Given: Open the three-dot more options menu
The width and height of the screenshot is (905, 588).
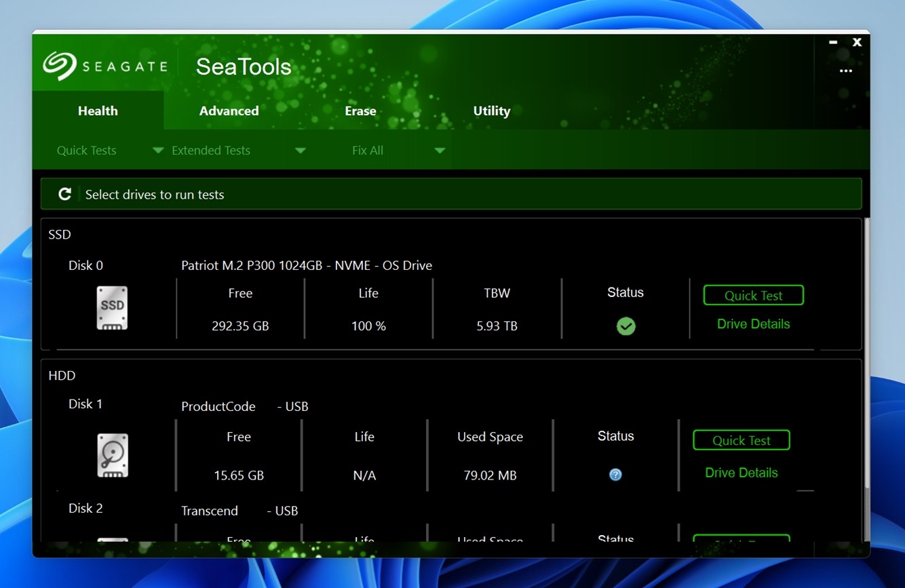Looking at the screenshot, I should pyautogui.click(x=845, y=71).
